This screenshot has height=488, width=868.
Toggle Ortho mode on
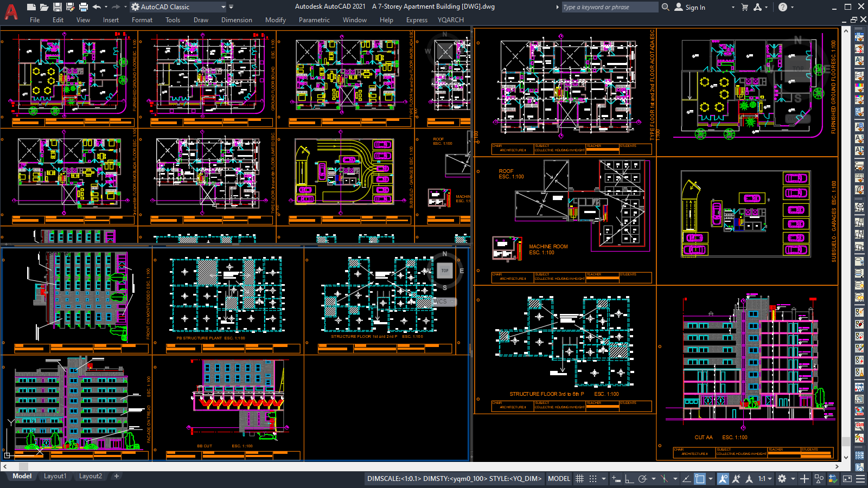(629, 478)
